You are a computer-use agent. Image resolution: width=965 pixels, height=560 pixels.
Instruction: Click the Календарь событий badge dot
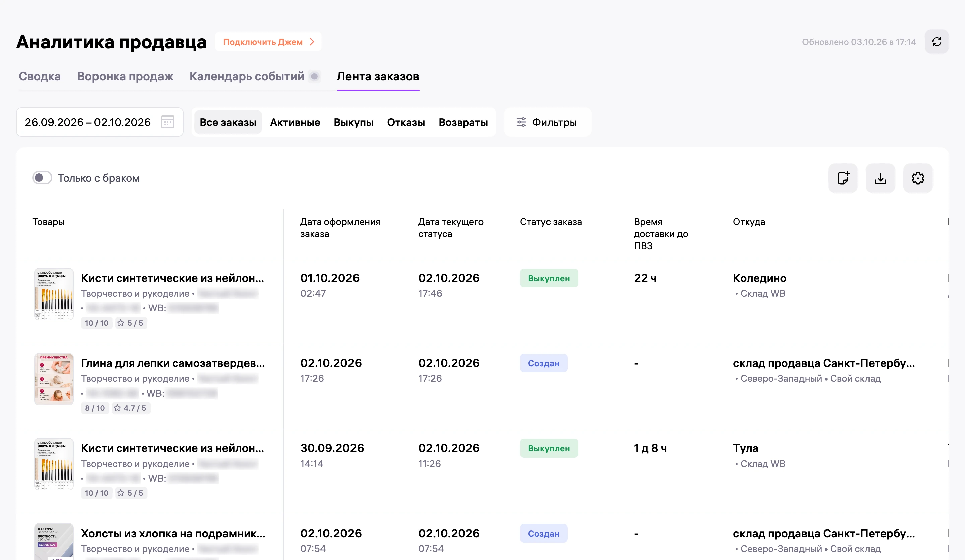click(x=314, y=76)
